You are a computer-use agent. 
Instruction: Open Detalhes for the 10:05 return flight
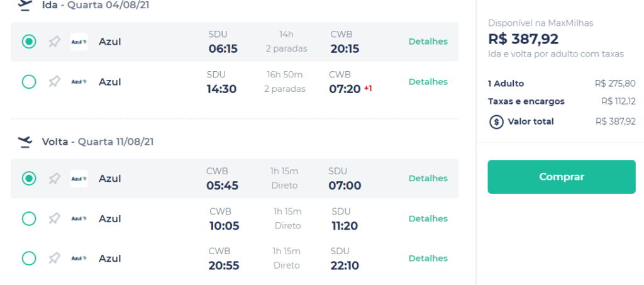[428, 218]
